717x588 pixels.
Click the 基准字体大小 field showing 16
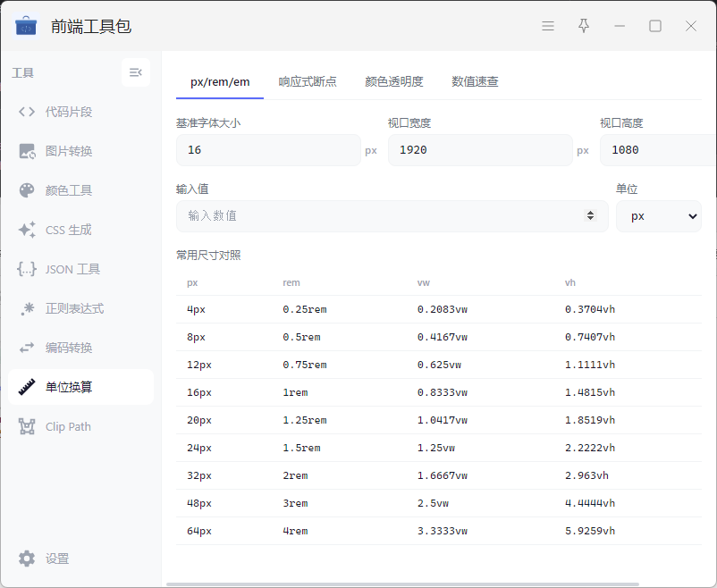coord(268,150)
